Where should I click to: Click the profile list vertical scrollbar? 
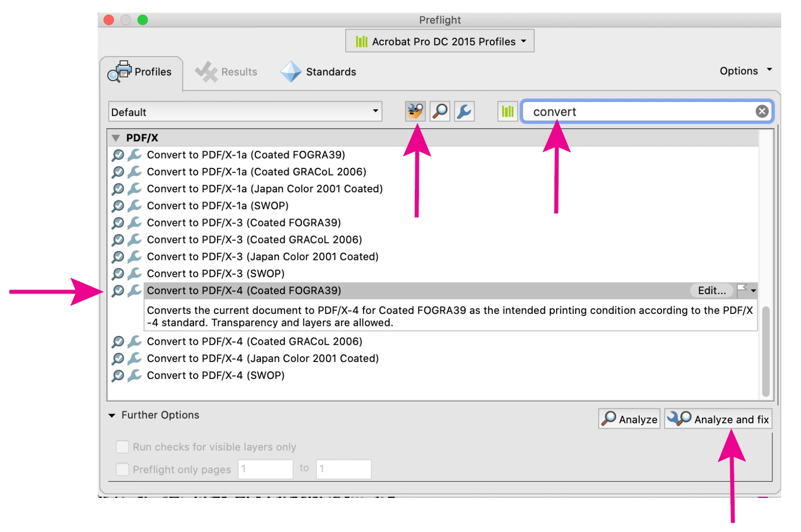(766, 350)
